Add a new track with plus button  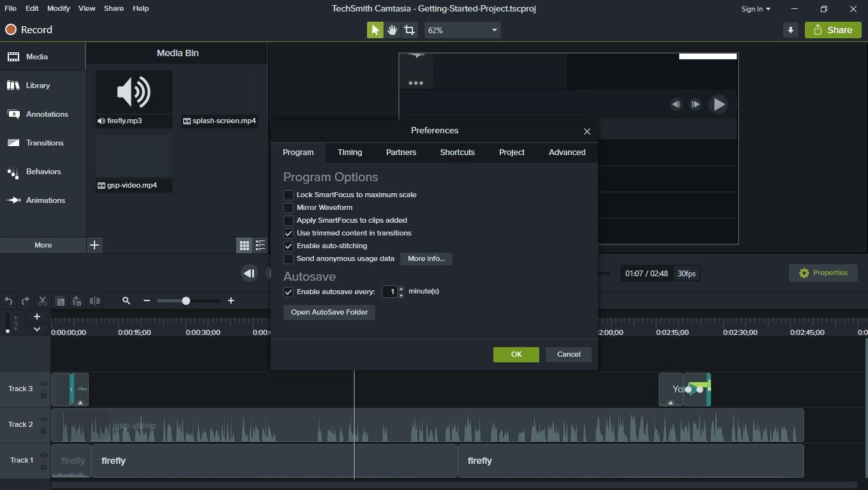37,316
